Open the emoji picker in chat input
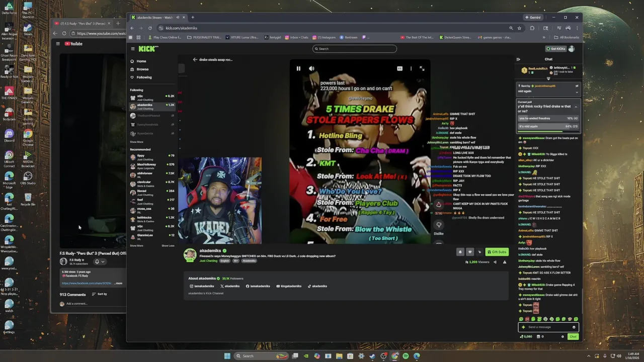644x362 pixels. point(574,327)
